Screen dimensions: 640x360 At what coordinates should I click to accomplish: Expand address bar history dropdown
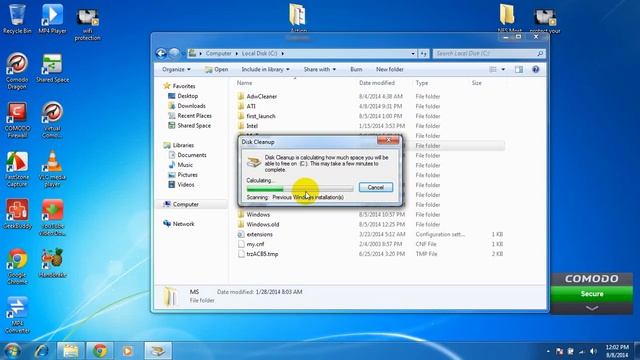pos(413,53)
